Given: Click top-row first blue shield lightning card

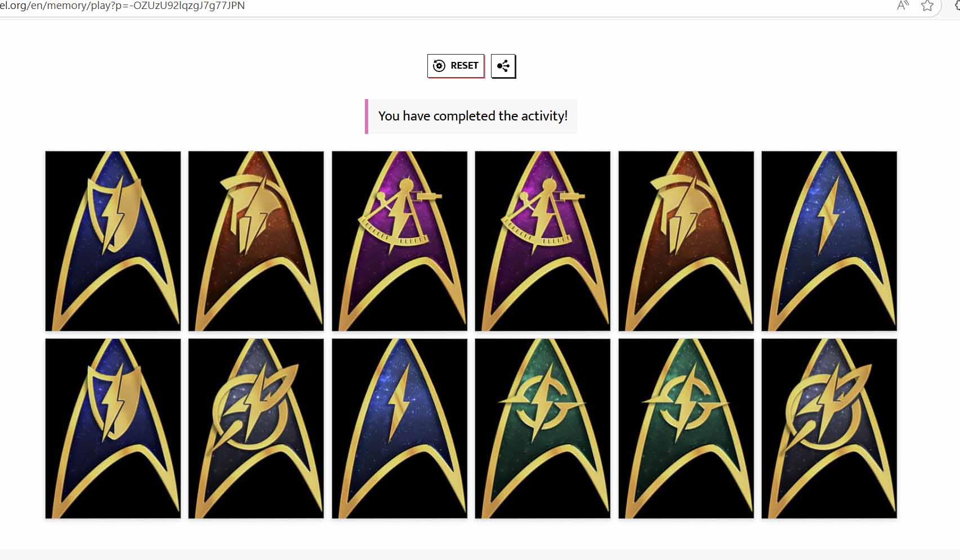Looking at the screenshot, I should pyautogui.click(x=113, y=241).
